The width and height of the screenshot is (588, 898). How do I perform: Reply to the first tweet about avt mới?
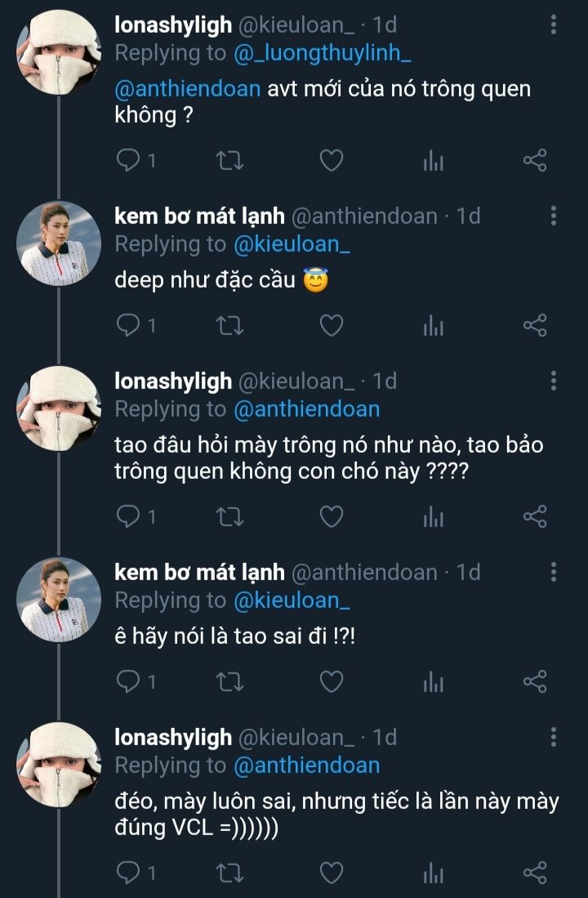click(x=129, y=160)
